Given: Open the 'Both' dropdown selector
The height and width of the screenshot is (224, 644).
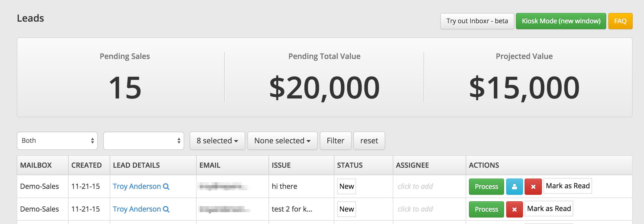Looking at the screenshot, I should [x=57, y=141].
